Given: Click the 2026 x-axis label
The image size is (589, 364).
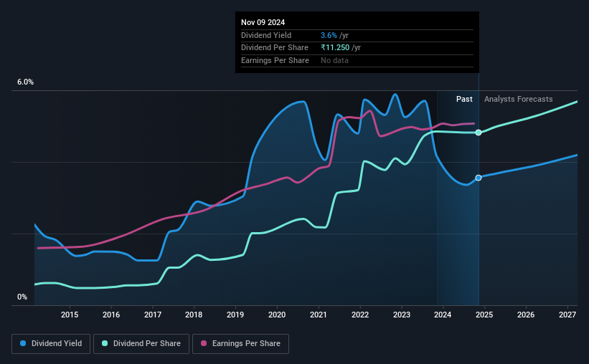Looking at the screenshot, I should tap(526, 315).
